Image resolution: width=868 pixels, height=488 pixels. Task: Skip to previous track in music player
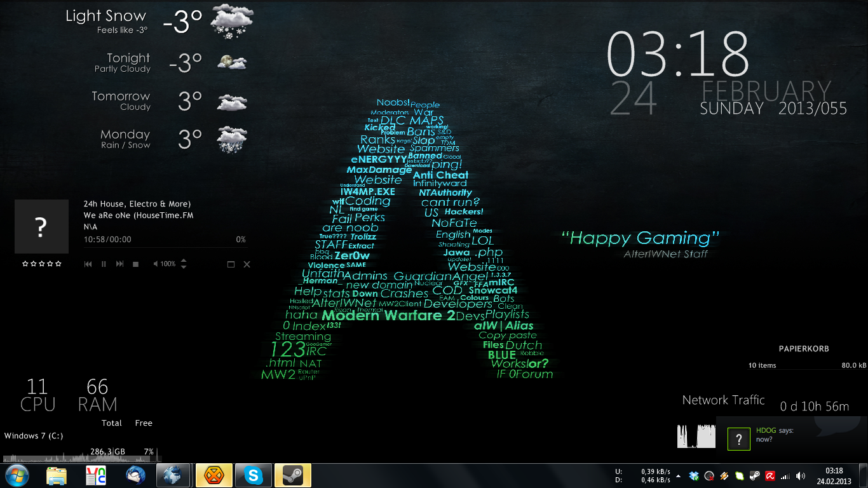click(x=88, y=264)
